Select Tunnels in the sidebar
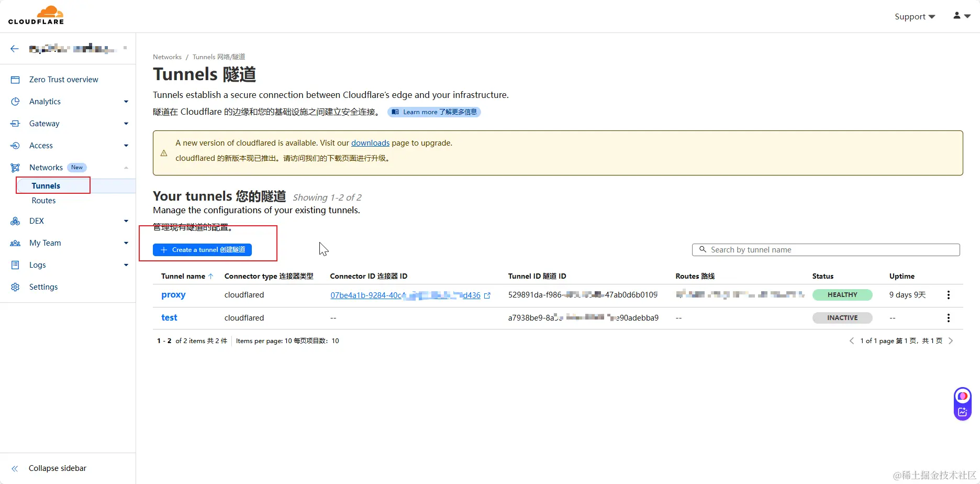The image size is (980, 484). (46, 186)
